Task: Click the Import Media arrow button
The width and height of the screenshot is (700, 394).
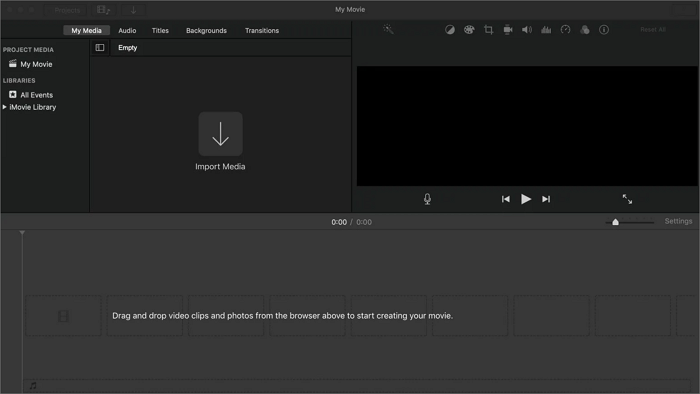Action: point(221,134)
